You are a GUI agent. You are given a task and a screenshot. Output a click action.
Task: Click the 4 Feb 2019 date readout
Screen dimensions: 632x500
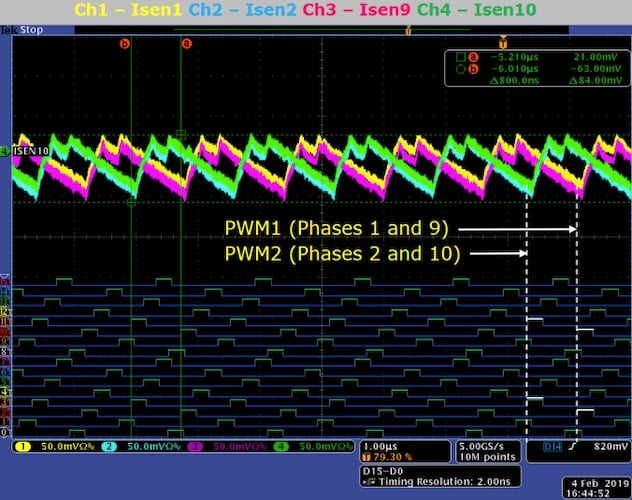point(598,483)
